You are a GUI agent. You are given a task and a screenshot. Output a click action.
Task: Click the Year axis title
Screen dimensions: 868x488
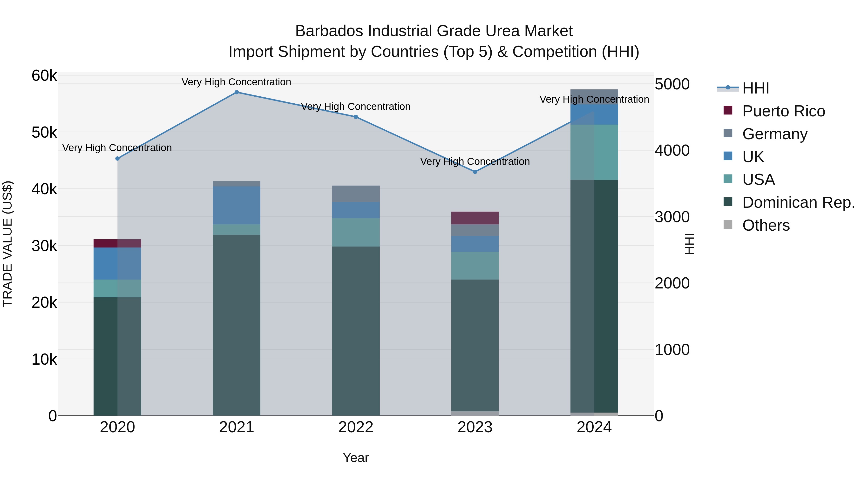356,458
